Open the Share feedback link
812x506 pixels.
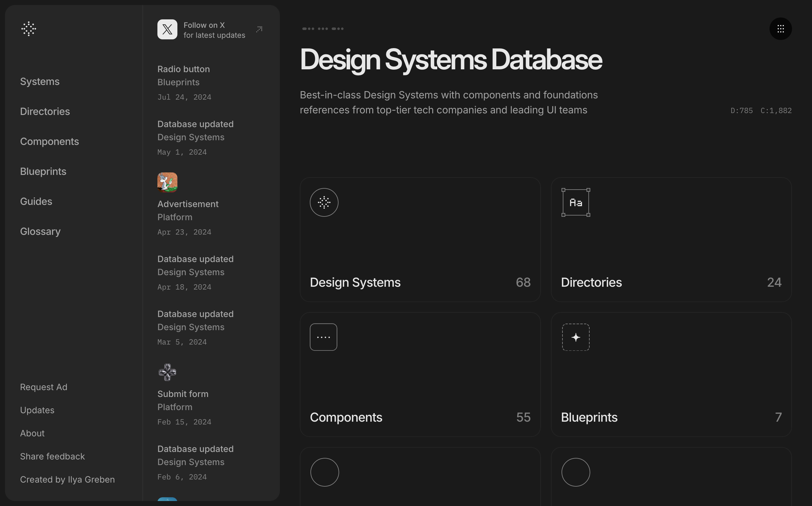pyautogui.click(x=52, y=456)
